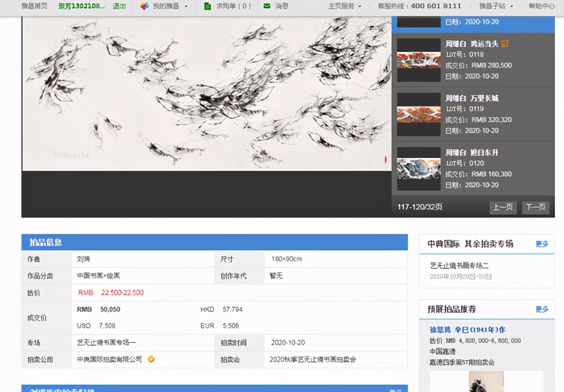
Task: Click the large shrimp ink painting image
Action: 207,93
